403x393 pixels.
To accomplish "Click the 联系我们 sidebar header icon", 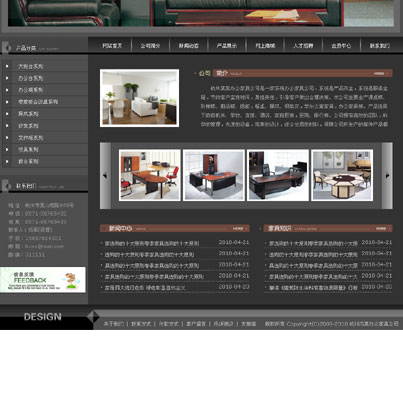I will point(6,186).
